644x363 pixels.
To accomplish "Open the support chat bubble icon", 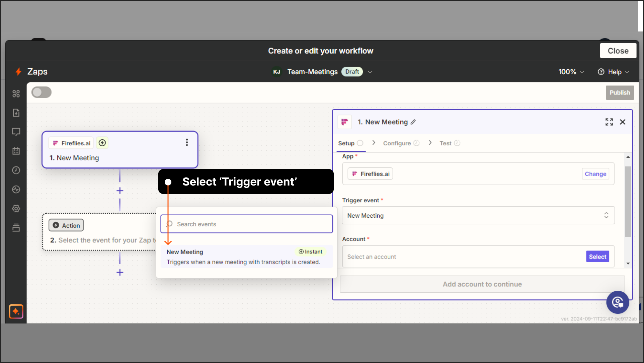I will [x=618, y=302].
